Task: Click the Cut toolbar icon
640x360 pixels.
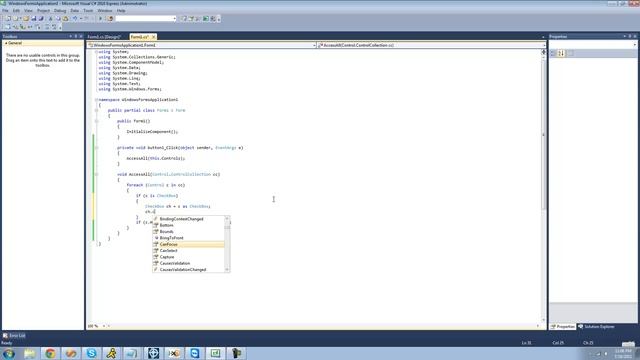Action: pos(50,18)
